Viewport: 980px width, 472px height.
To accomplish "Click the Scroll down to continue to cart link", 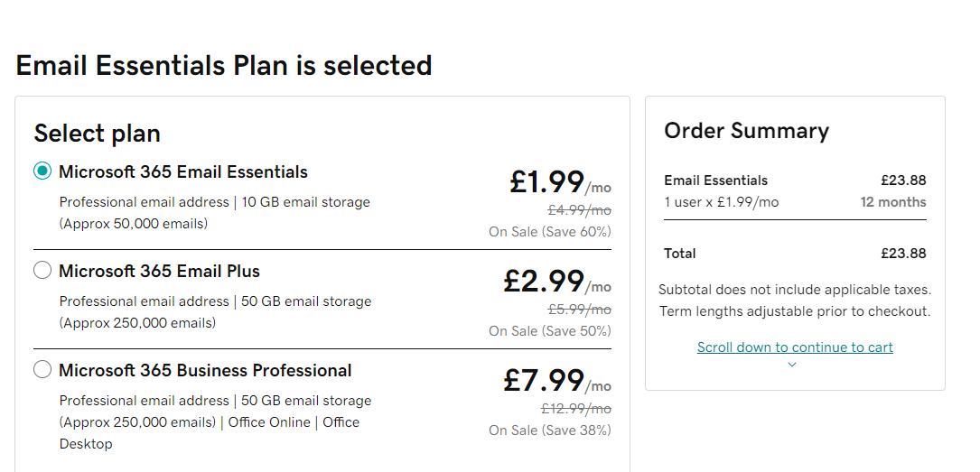I will (795, 347).
